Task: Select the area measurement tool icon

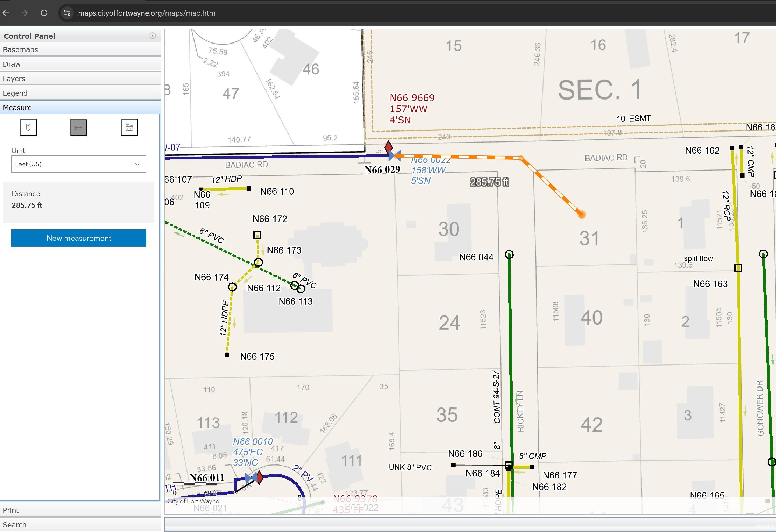Action: 129,127
